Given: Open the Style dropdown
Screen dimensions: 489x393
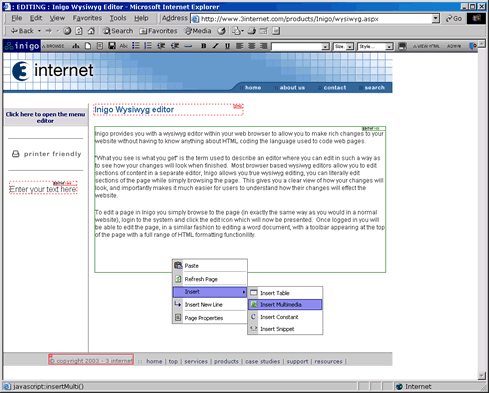Looking at the screenshot, I should 389,47.
